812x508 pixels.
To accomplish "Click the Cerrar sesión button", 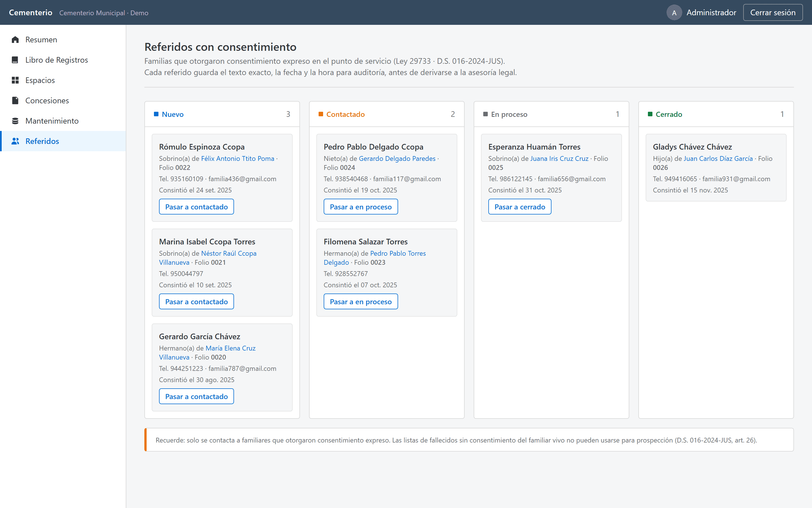I will pyautogui.click(x=773, y=12).
